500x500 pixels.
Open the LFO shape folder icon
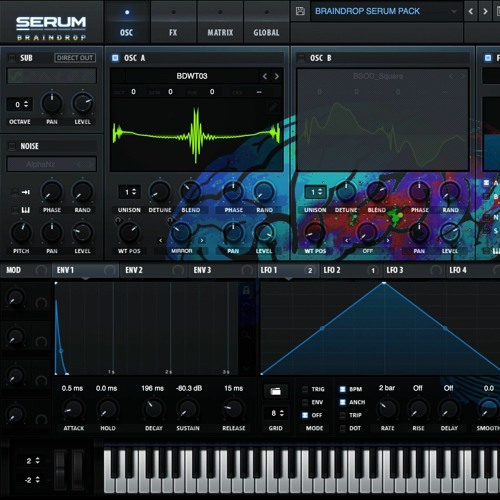[275, 391]
